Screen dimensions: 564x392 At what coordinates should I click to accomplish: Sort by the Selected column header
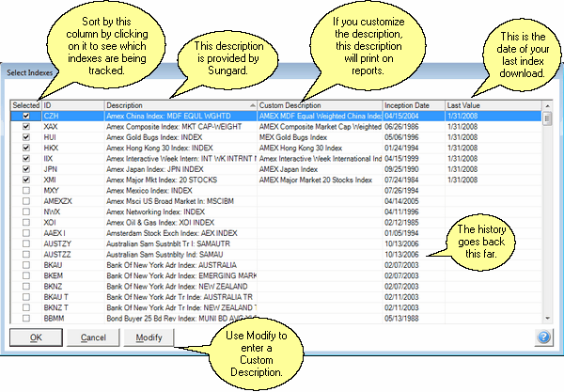tap(24, 103)
